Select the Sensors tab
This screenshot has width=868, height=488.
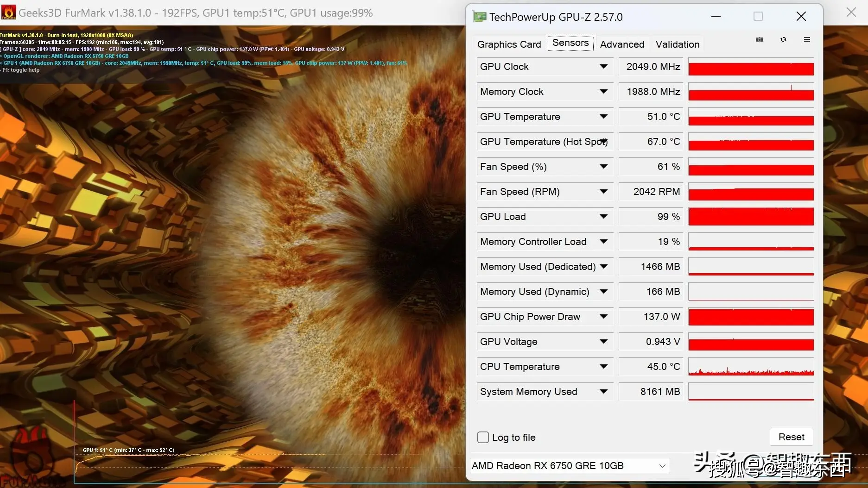point(570,43)
